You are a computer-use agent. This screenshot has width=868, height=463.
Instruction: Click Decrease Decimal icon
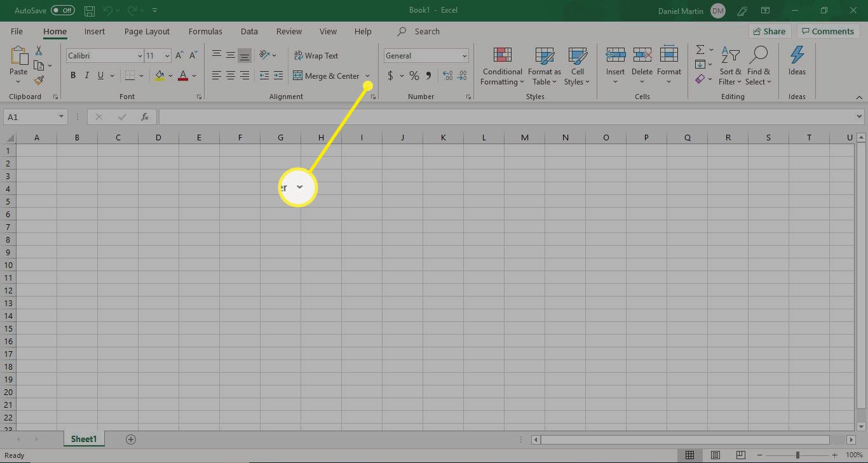click(462, 76)
